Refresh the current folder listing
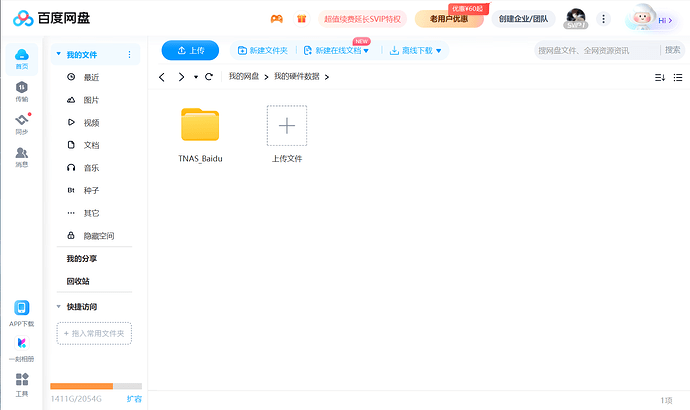The height and width of the screenshot is (410, 690). (209, 77)
